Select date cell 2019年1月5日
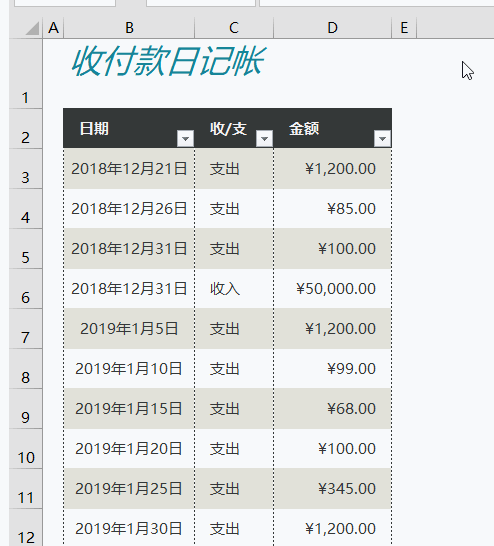The height and width of the screenshot is (546, 494). pos(129,329)
